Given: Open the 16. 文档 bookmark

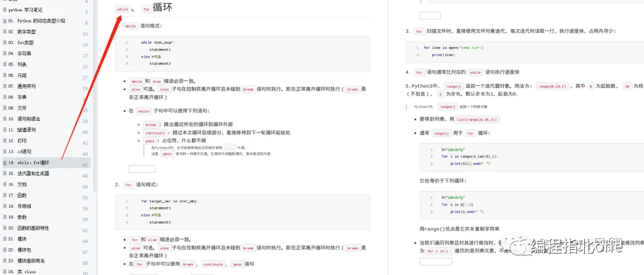Looking at the screenshot, I should pyautogui.click(x=18, y=185).
